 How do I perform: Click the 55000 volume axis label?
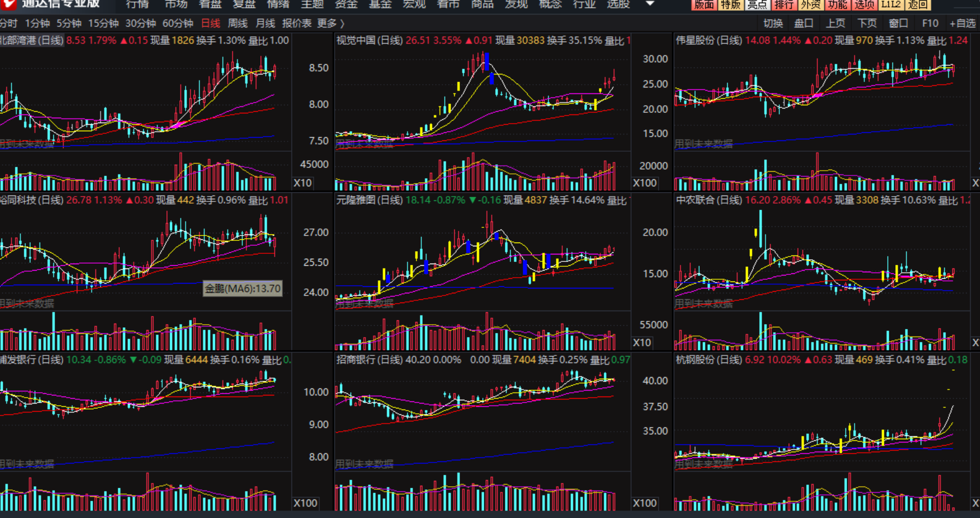click(x=653, y=325)
